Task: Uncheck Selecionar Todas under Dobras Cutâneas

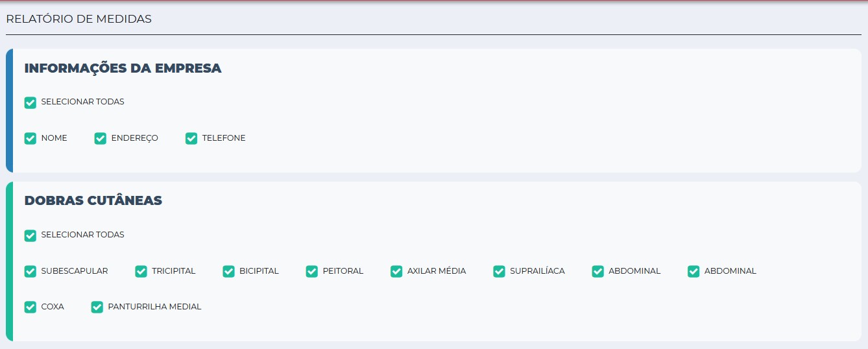Action: tap(30, 235)
